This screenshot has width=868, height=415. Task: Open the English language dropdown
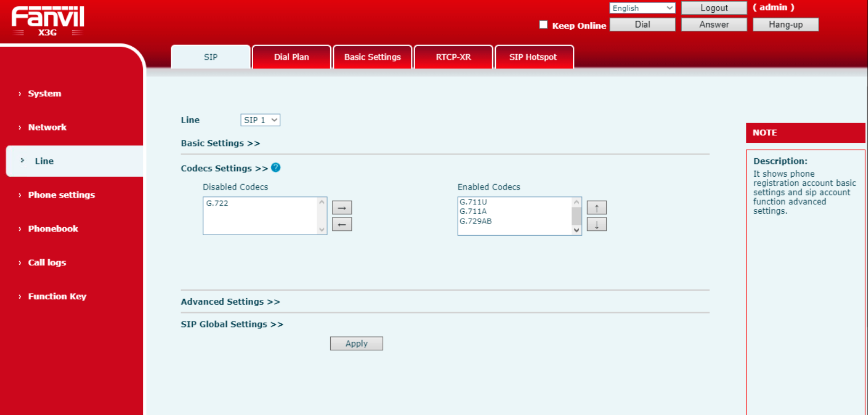point(642,8)
